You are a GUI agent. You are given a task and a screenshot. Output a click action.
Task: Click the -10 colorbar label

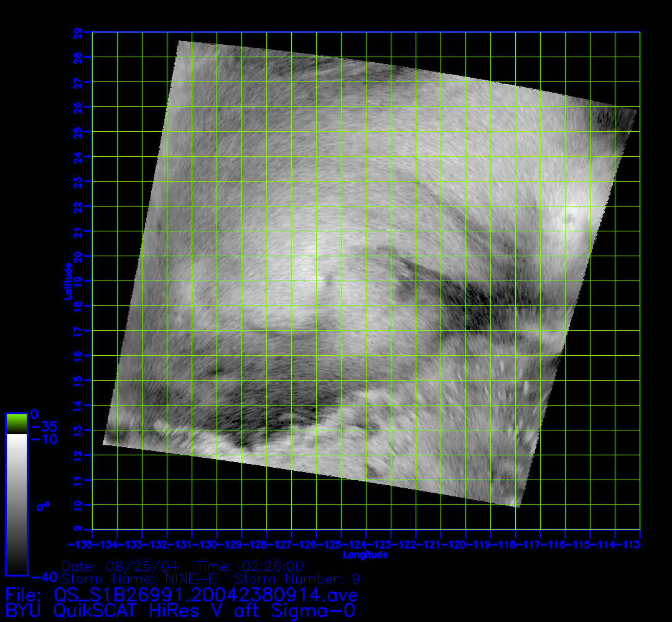44,440
